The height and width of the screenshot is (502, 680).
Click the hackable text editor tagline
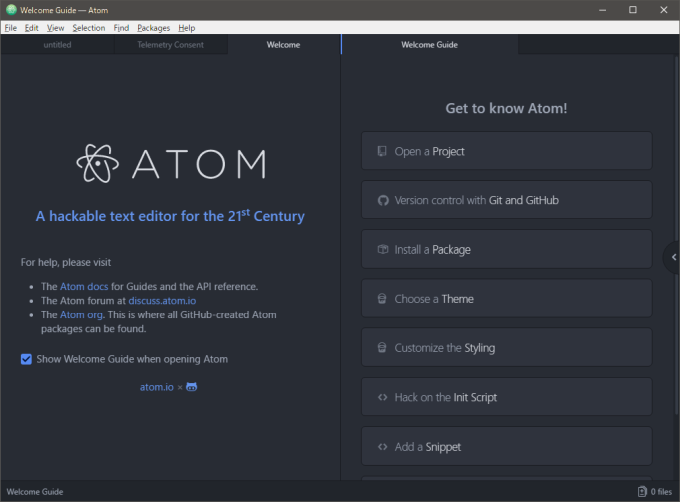pyautogui.click(x=170, y=215)
